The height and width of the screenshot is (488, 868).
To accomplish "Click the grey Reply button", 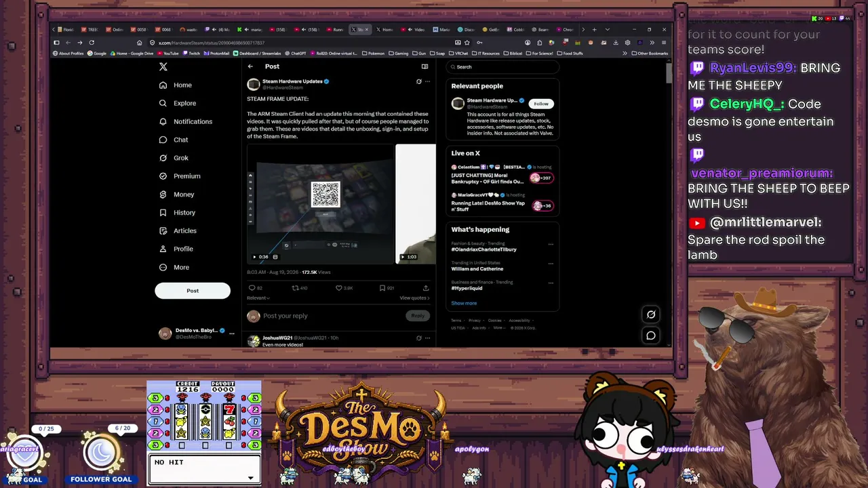I will pos(418,316).
